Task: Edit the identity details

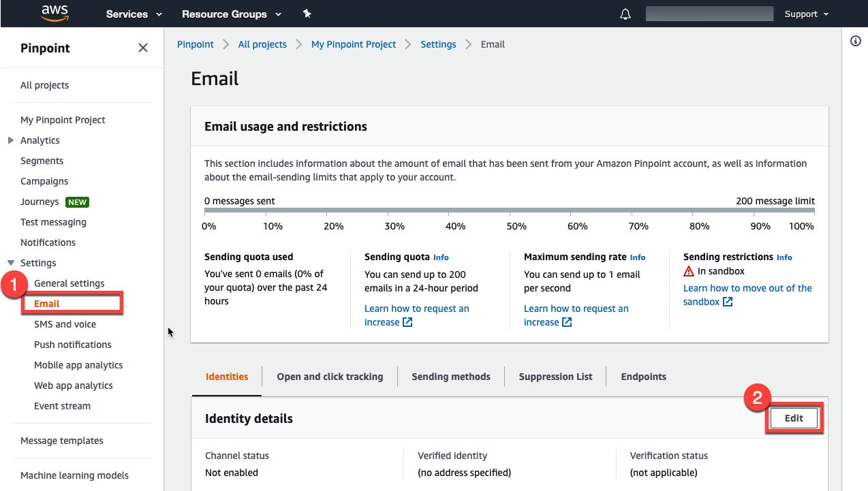Action: (x=794, y=418)
